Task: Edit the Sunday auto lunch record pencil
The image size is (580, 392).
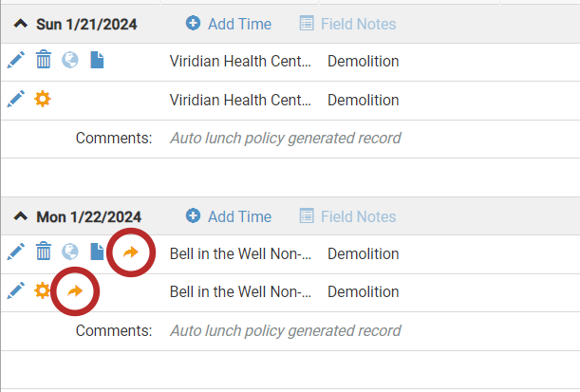Action: point(16,99)
